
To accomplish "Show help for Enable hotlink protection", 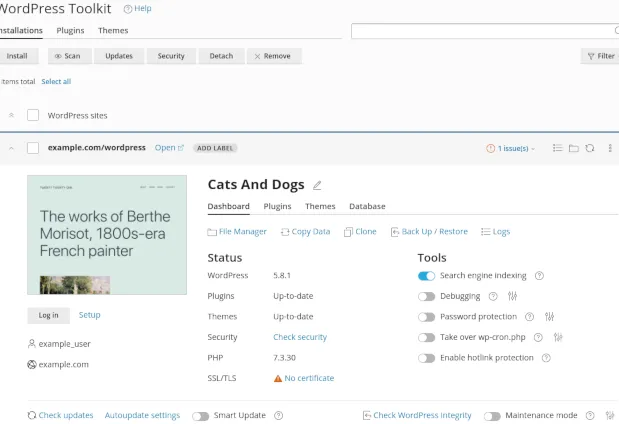I will click(546, 358).
